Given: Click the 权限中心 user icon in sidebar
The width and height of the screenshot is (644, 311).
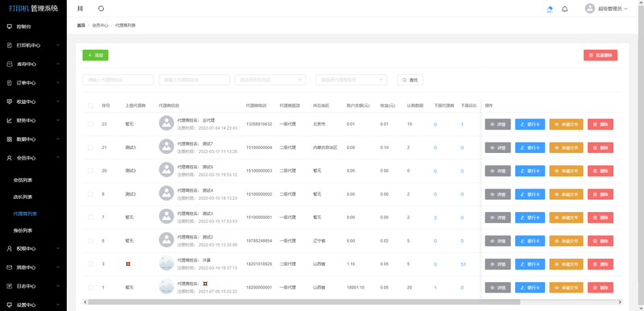Looking at the screenshot, I should 10,249.
